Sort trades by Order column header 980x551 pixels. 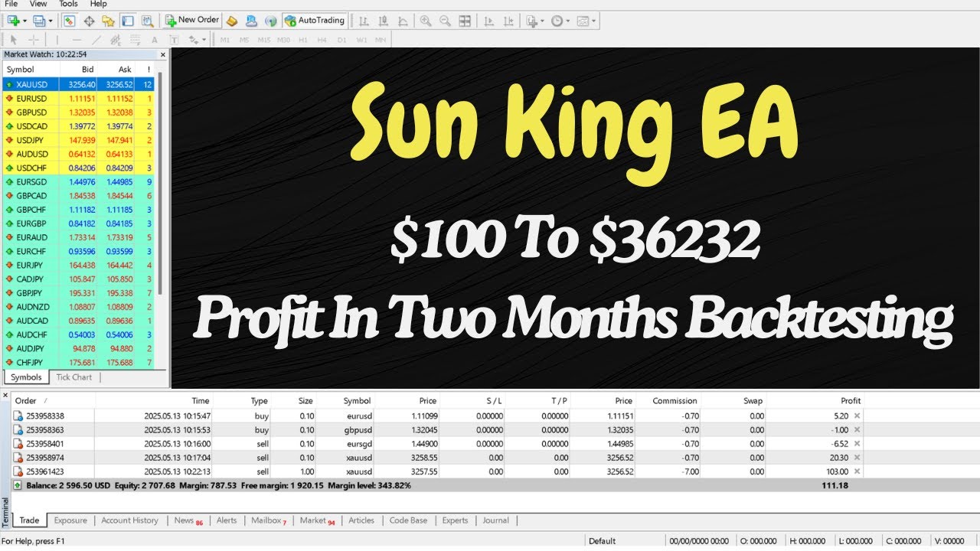26,400
